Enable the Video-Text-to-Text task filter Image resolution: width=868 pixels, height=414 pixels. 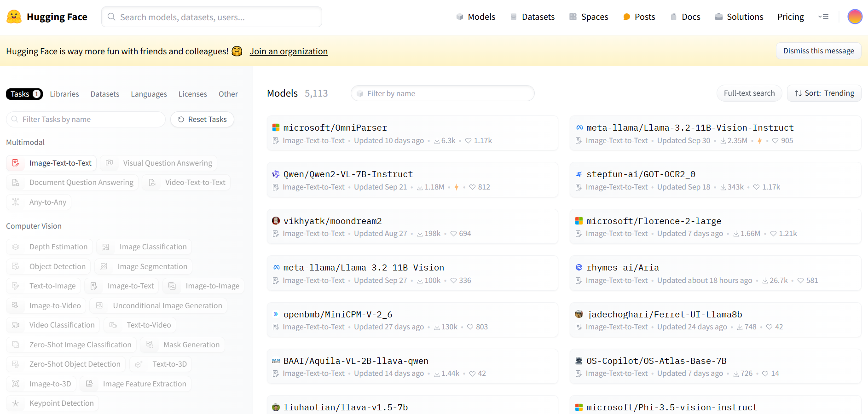186,182
